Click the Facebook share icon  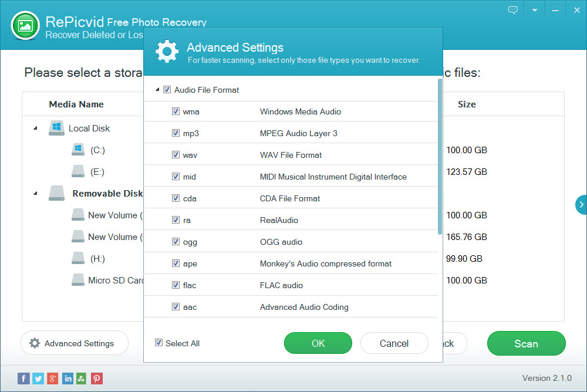click(x=23, y=379)
